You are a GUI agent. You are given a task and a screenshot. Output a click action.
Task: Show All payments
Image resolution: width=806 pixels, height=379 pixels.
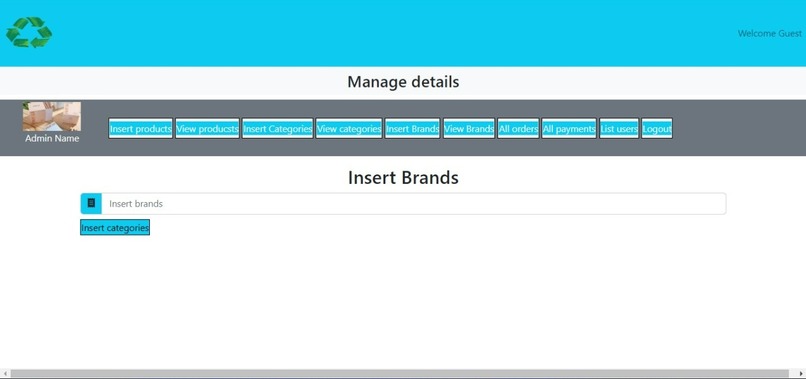569,129
